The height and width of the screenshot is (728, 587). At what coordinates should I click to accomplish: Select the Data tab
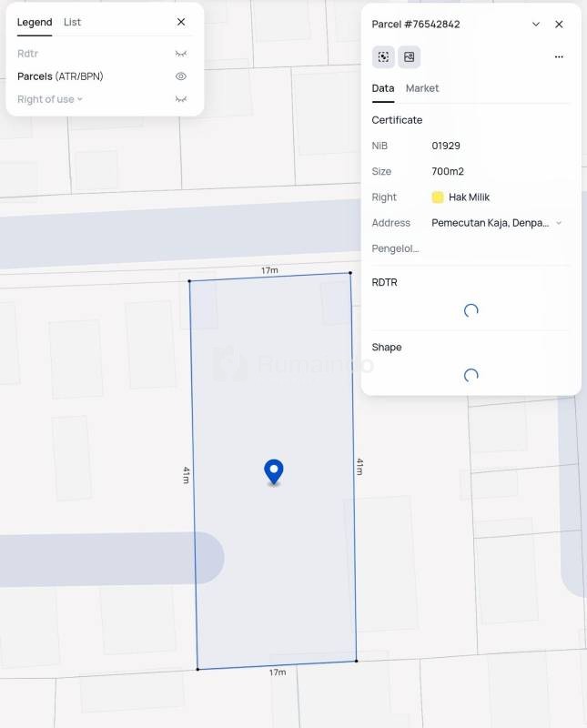tap(383, 88)
